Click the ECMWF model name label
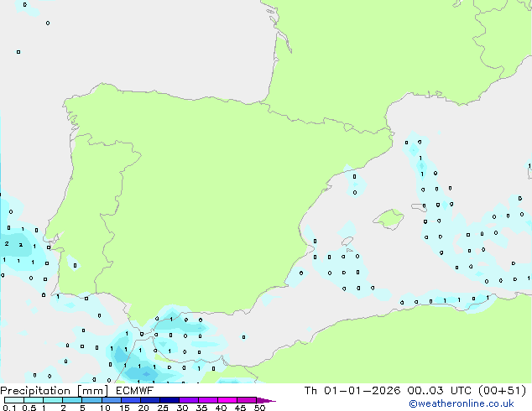 (134, 391)
